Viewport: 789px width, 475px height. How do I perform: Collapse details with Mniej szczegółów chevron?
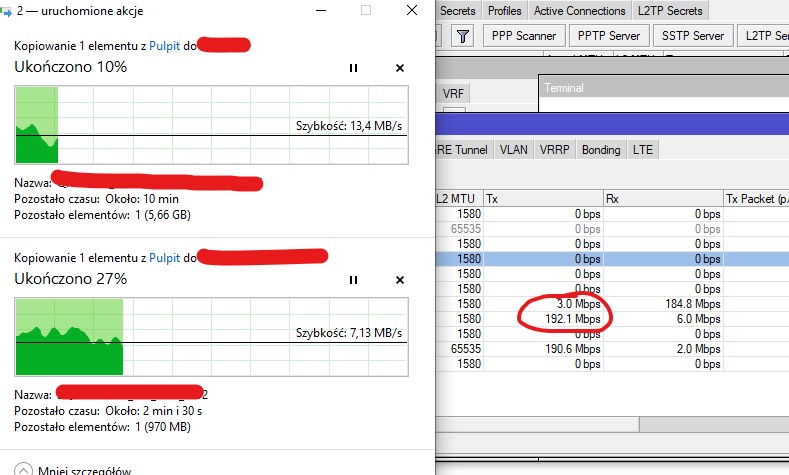(23, 470)
